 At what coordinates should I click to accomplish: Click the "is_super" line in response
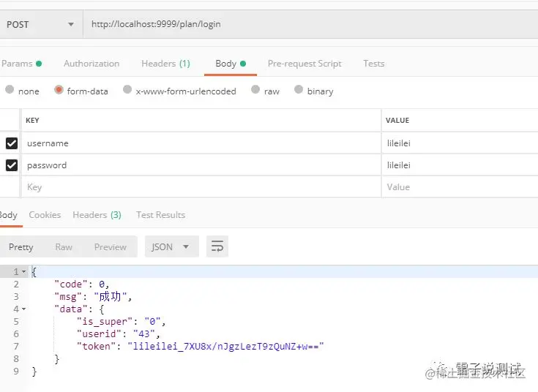121,321
